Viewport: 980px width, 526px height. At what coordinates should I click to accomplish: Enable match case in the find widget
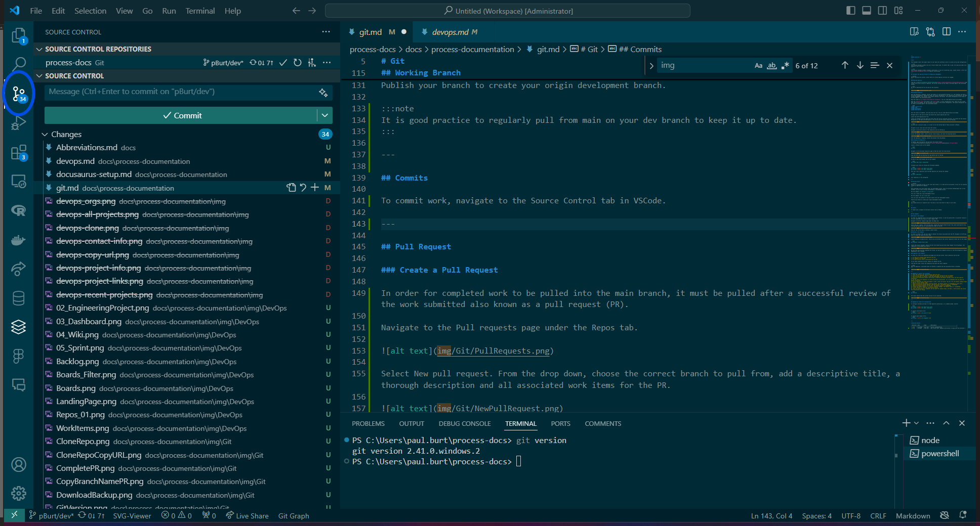click(x=758, y=65)
